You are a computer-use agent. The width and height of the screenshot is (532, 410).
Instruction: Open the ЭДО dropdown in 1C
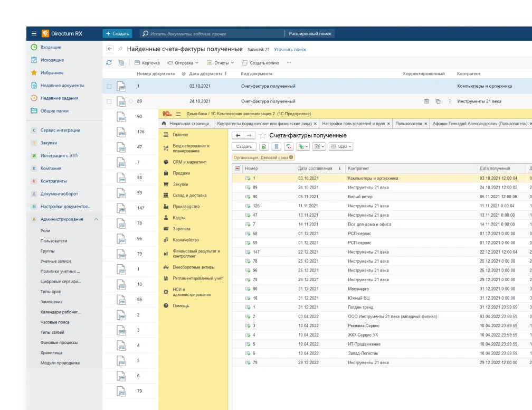(341, 146)
